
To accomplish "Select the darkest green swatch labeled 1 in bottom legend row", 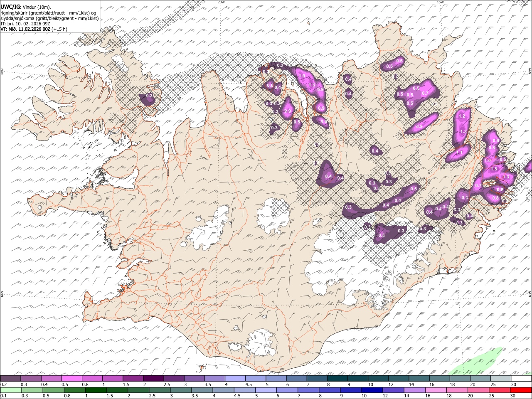I will (96, 390).
